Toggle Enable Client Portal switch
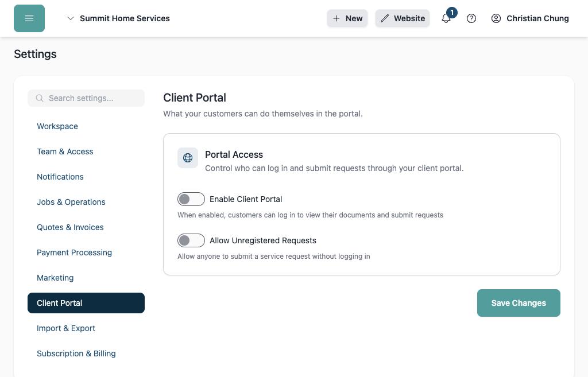 pos(191,199)
